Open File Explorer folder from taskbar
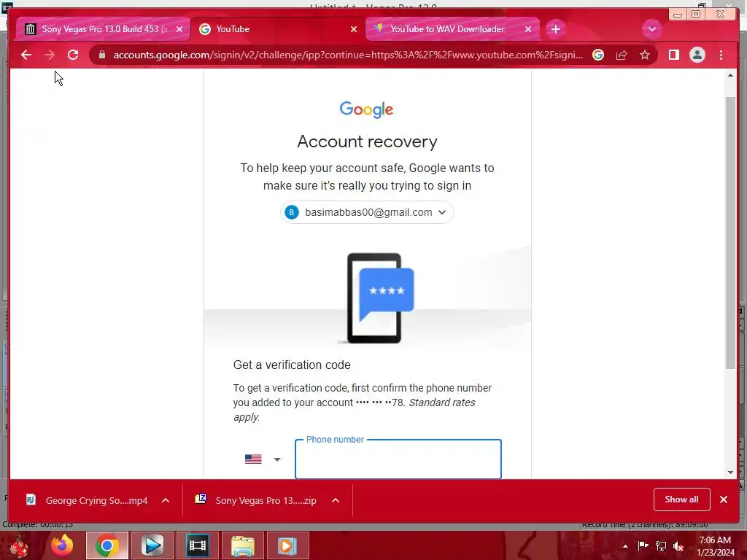Viewport: 747px width, 560px height. pyautogui.click(x=242, y=545)
